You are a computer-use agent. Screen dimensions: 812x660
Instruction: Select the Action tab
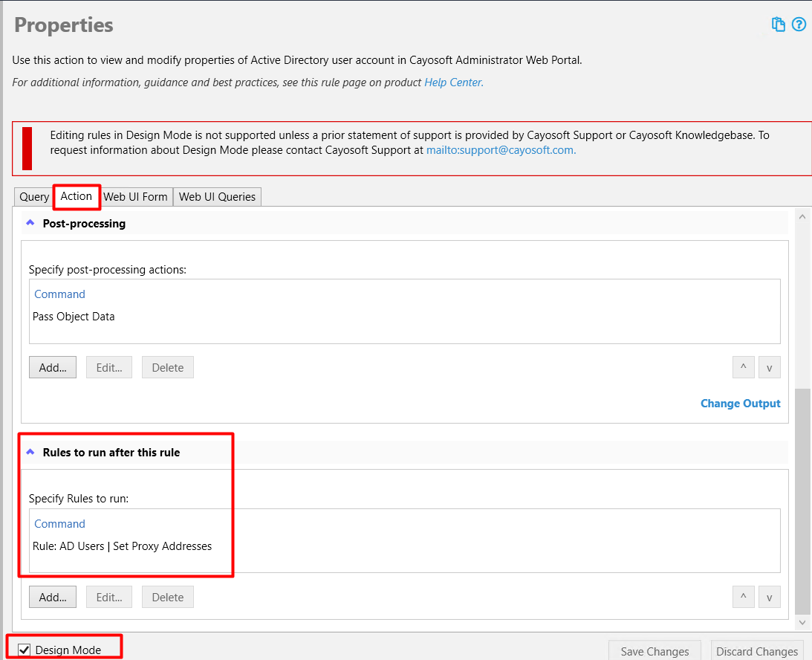point(76,196)
